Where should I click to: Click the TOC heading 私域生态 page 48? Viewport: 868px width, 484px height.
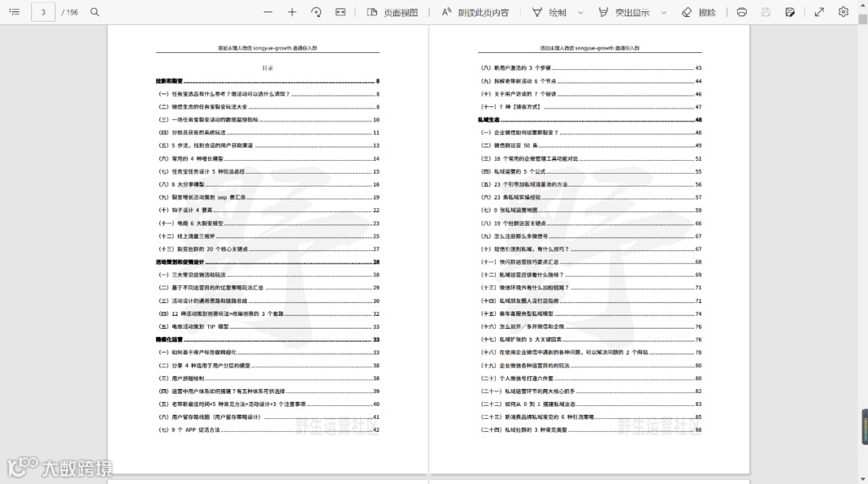coord(590,120)
